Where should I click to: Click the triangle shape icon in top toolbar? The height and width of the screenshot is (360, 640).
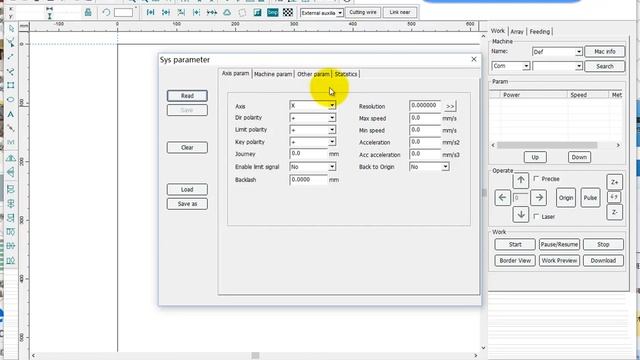pyautogui.click(x=227, y=13)
